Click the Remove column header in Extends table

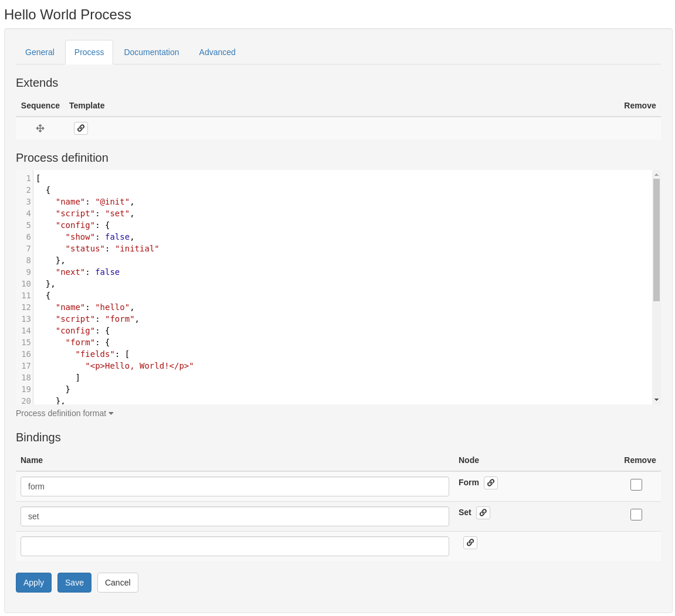click(640, 106)
